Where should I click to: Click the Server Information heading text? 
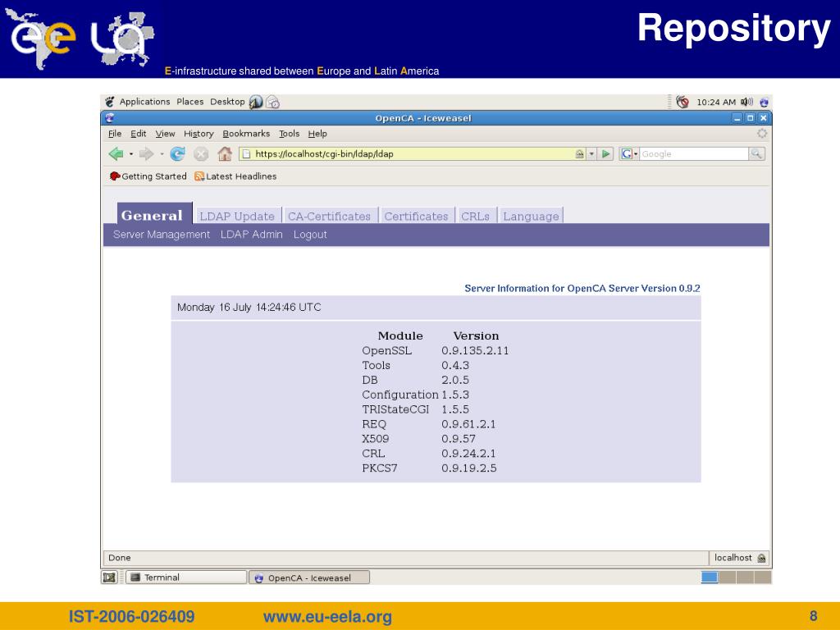[x=582, y=288]
